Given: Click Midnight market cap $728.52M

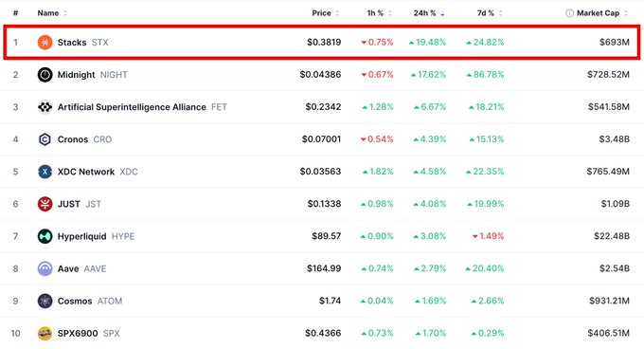Looking at the screenshot, I should (x=608, y=74).
